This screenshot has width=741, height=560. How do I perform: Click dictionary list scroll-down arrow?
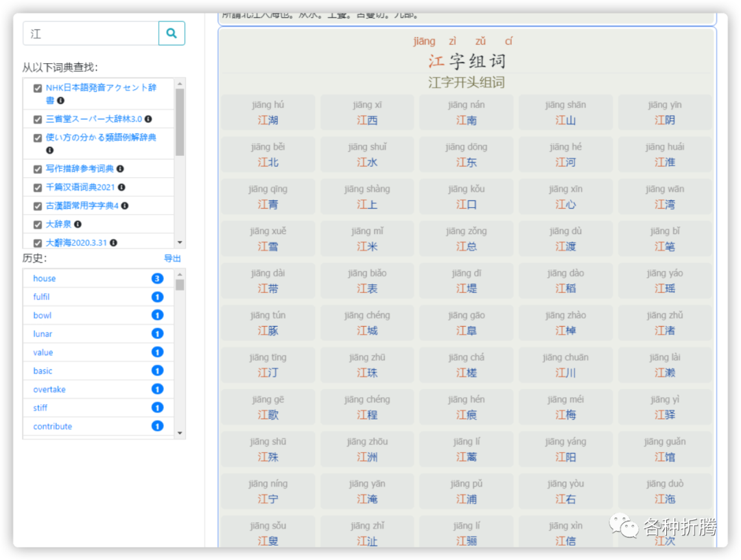[x=180, y=242]
